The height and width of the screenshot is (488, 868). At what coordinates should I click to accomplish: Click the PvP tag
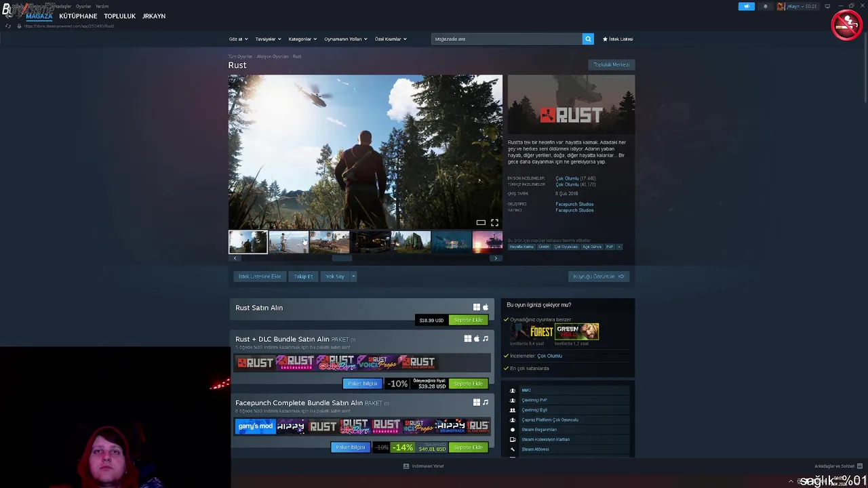pyautogui.click(x=610, y=247)
